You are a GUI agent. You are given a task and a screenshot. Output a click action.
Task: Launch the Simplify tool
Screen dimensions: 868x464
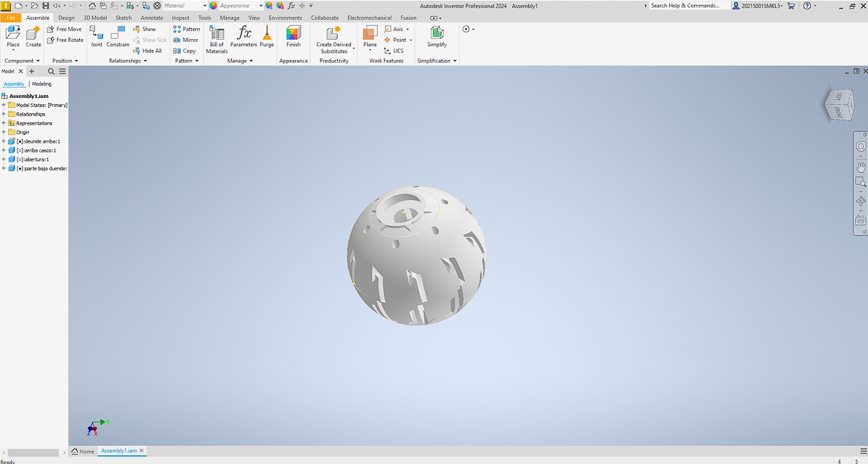436,38
